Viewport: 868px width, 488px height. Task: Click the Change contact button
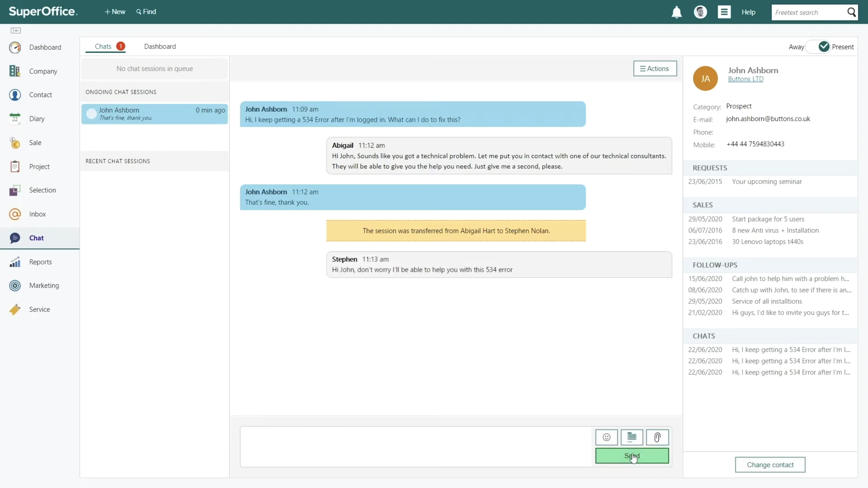click(770, 465)
